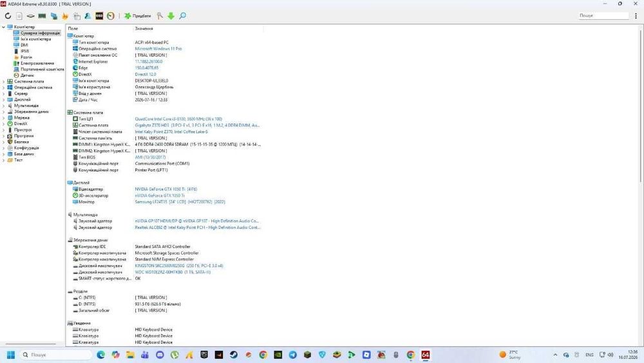644x363 pixels.
Task: Open the Microsoft Windows 11 Pro link
Action: point(158,48)
